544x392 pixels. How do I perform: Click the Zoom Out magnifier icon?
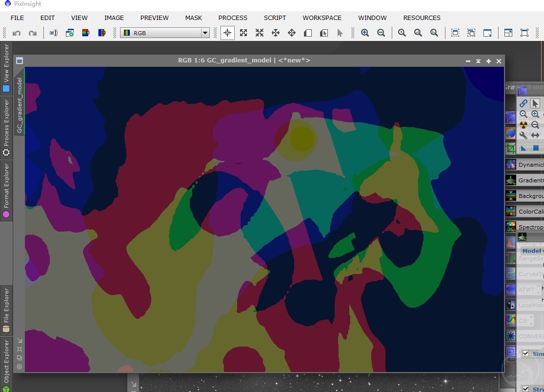pos(381,33)
